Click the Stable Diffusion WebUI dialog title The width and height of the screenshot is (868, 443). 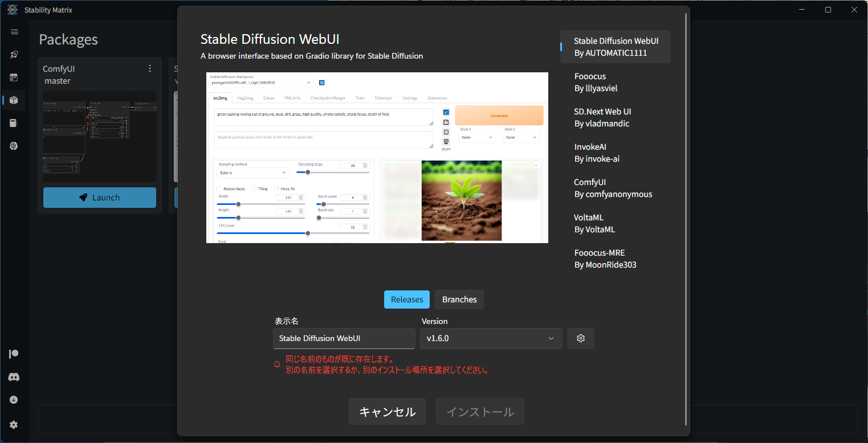tap(270, 39)
